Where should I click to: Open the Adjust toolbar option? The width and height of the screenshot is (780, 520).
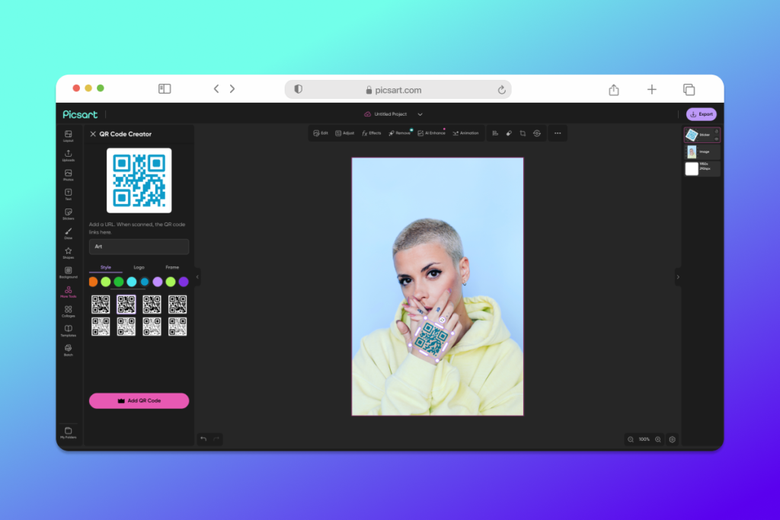tap(344, 133)
